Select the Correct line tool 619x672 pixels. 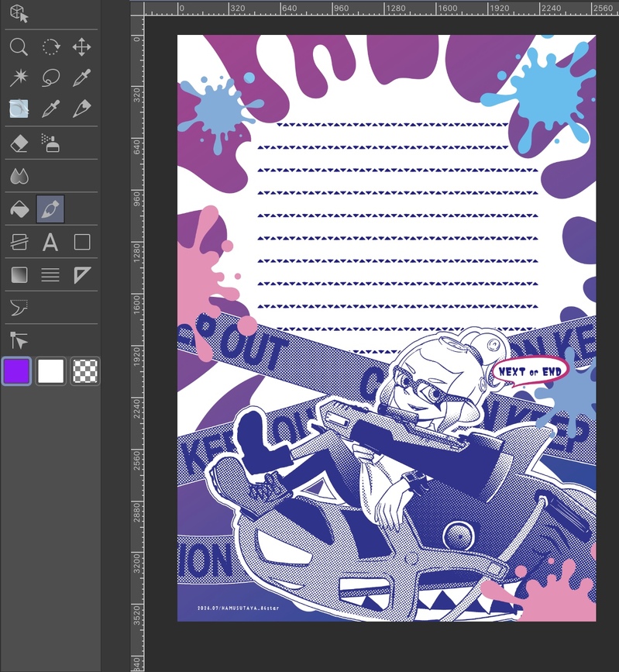[19, 340]
